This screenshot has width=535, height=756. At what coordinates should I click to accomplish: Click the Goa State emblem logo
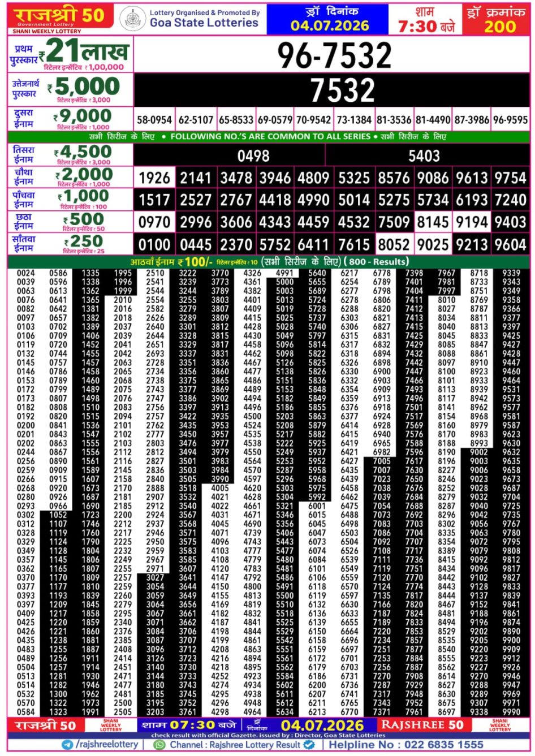point(132,19)
